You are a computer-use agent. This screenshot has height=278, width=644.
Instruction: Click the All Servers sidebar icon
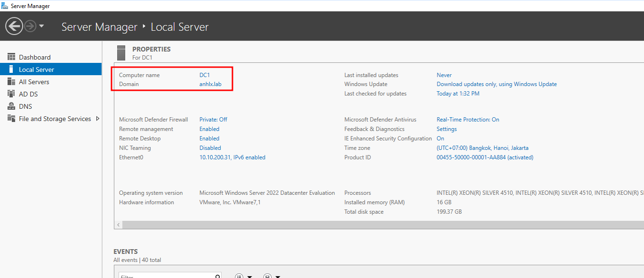pyautogui.click(x=11, y=82)
